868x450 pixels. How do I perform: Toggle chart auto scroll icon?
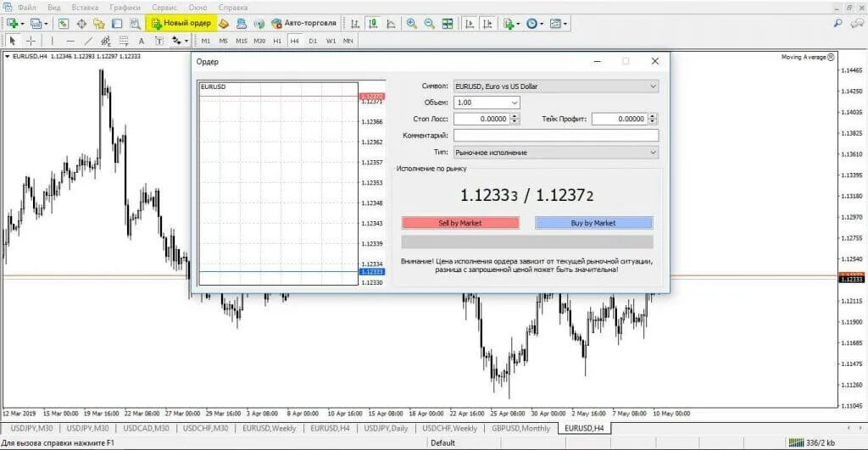[470, 23]
